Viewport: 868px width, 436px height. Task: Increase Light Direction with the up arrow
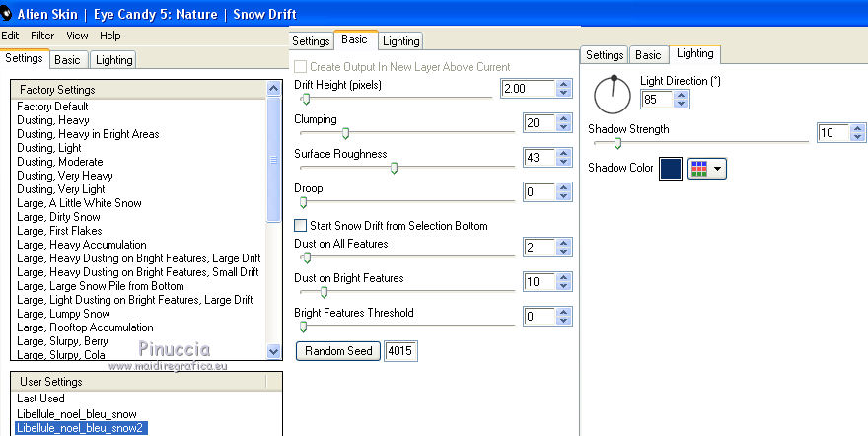click(x=682, y=95)
